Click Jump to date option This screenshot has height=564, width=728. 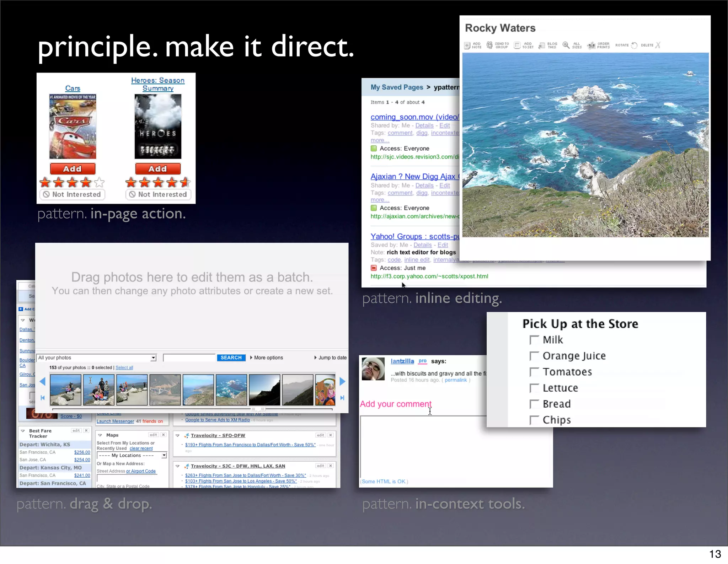point(332,358)
